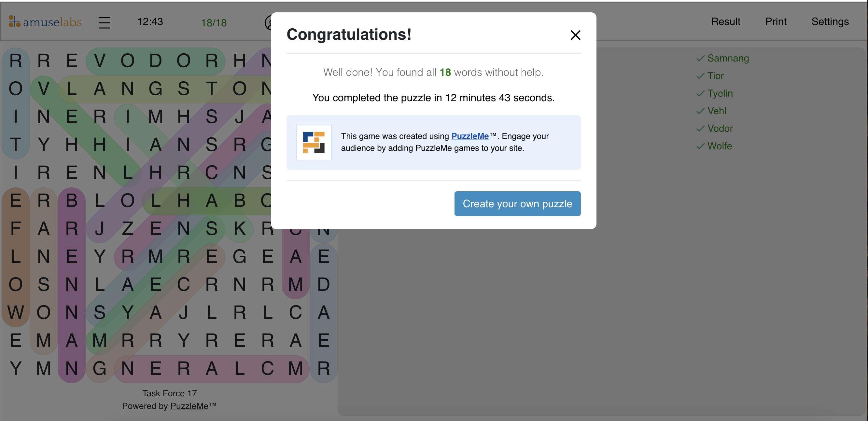Click the checked word Samnang in list
Viewport: 868px width, 421px height.
[x=728, y=58]
